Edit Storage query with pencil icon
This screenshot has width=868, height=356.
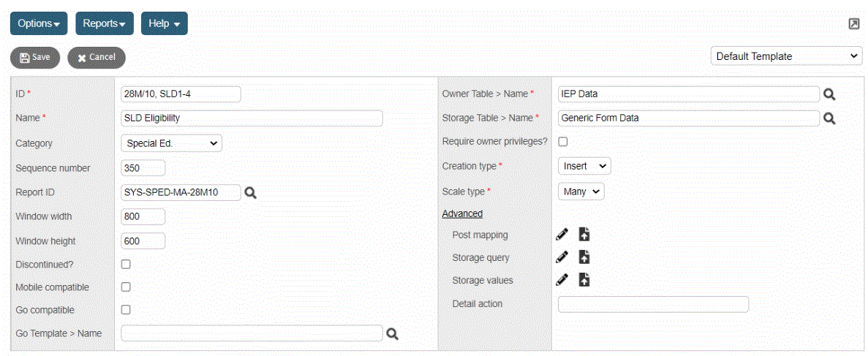click(562, 257)
